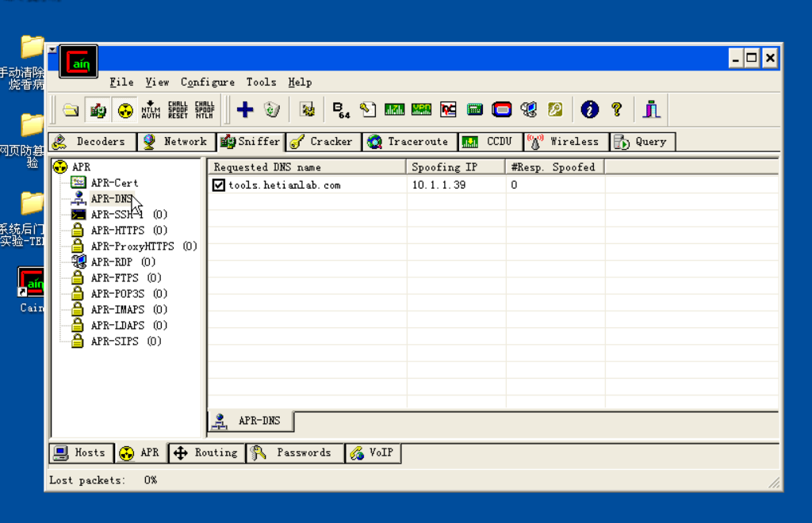Open the Access database password decoder icon
Image resolution: width=812 pixels, height=523 pixels.
coord(368,109)
